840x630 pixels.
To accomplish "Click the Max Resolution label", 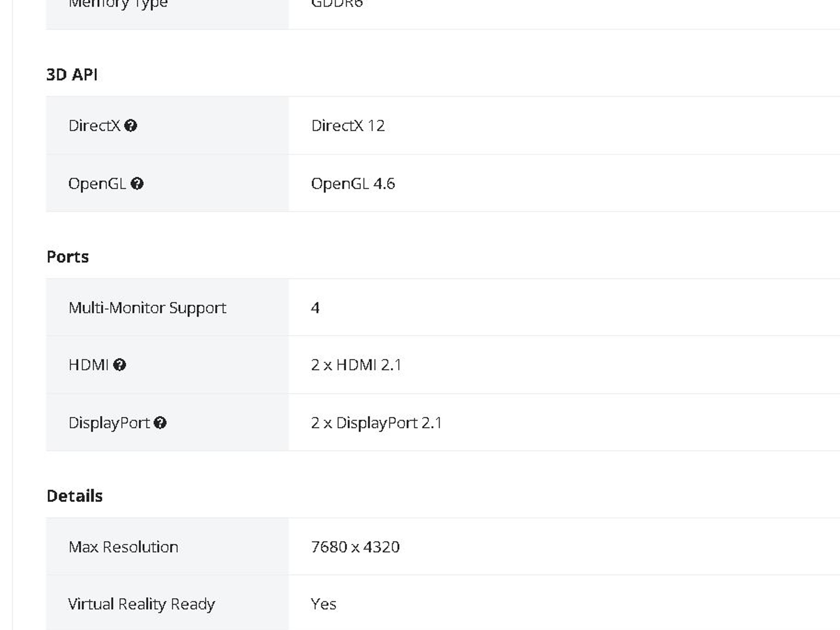I will 123,547.
